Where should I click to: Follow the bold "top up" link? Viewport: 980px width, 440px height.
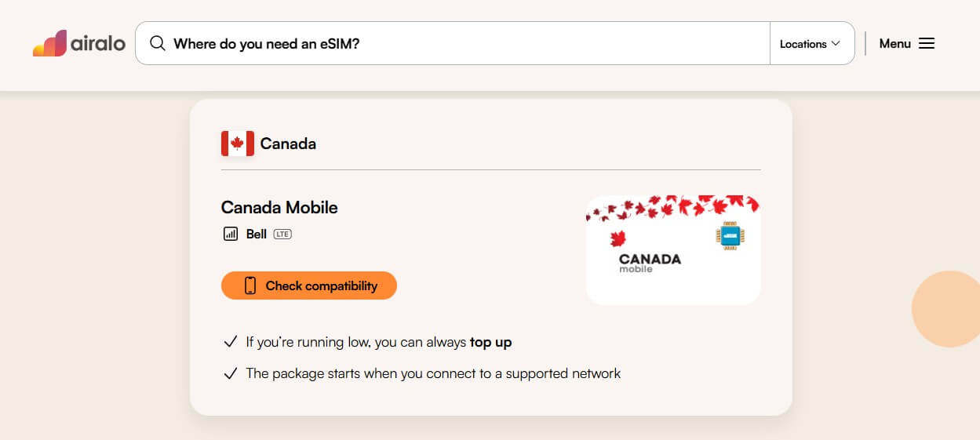490,342
